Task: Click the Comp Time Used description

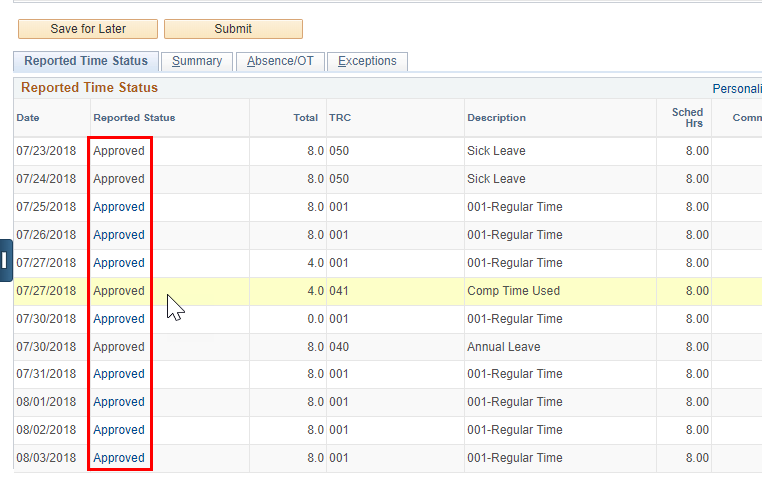Action: point(514,291)
